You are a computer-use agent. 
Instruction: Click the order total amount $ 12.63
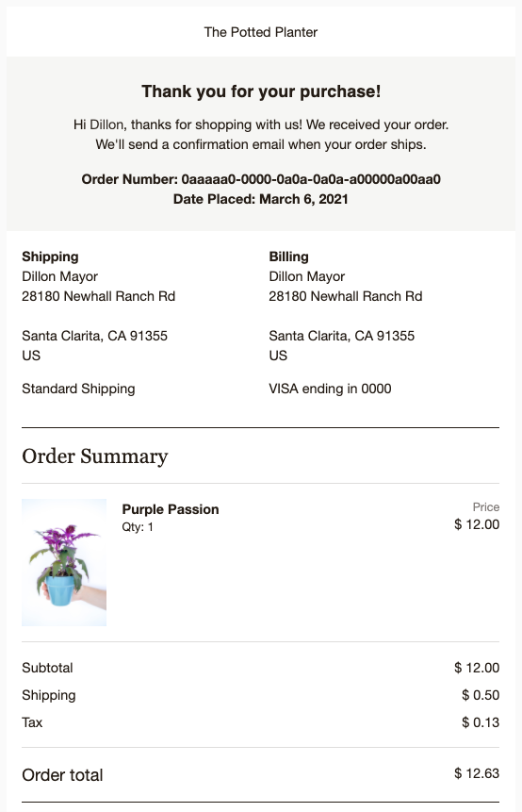click(x=477, y=773)
